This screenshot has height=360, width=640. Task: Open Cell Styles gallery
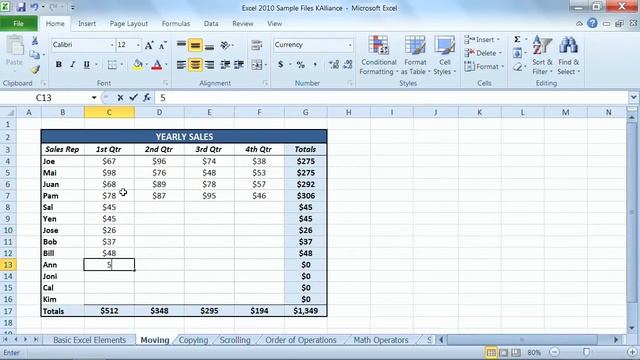point(444,56)
